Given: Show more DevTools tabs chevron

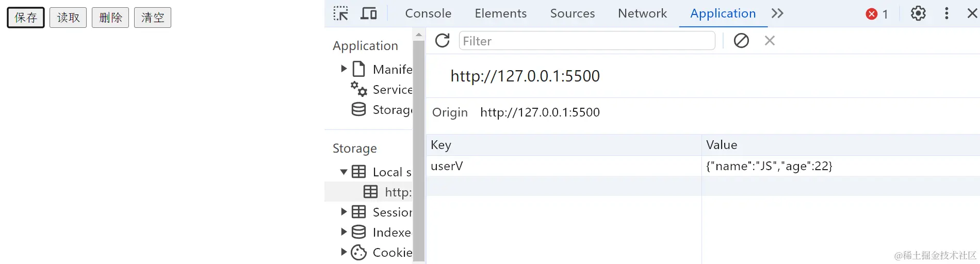Looking at the screenshot, I should coord(777,13).
